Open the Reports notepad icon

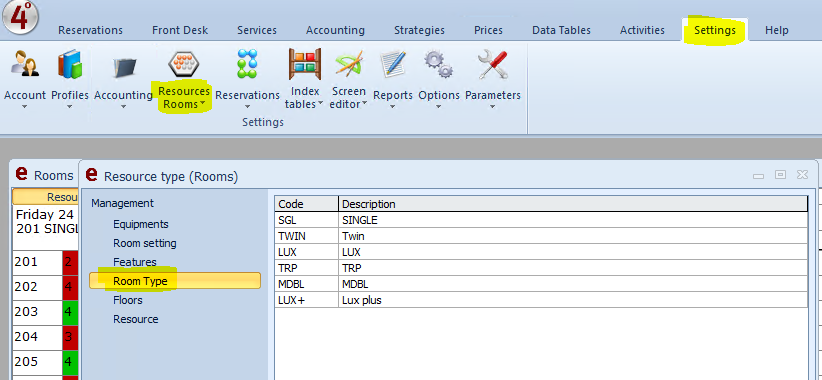[x=393, y=64]
